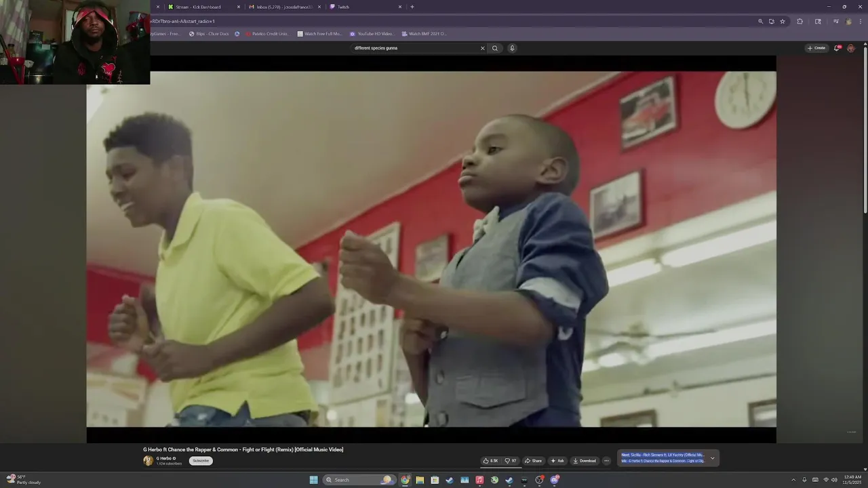
Task: Open the Patelco Credit Union bookmark
Action: pos(267,34)
